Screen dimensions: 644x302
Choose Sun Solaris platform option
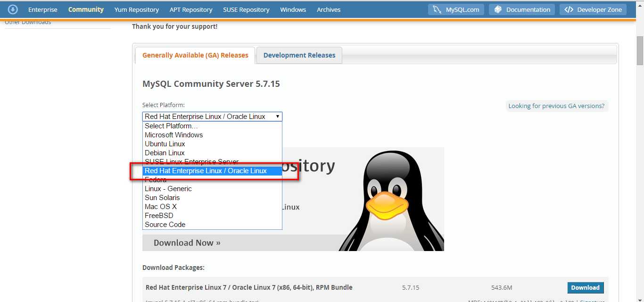(x=212, y=198)
